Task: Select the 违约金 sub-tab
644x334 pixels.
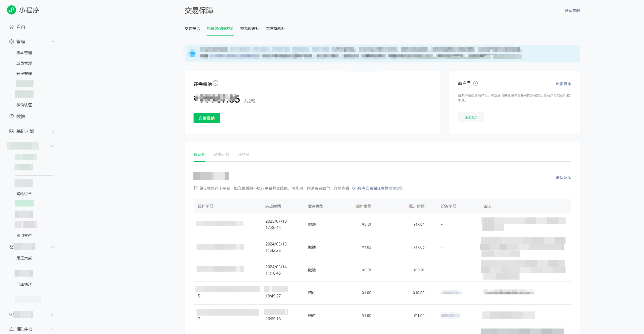Action: point(243,154)
